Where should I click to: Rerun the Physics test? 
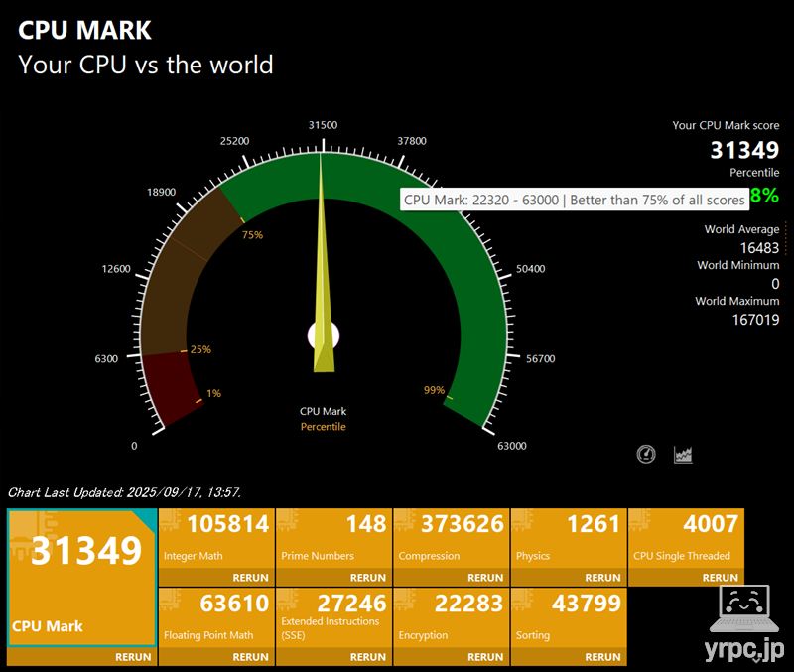tap(602, 578)
